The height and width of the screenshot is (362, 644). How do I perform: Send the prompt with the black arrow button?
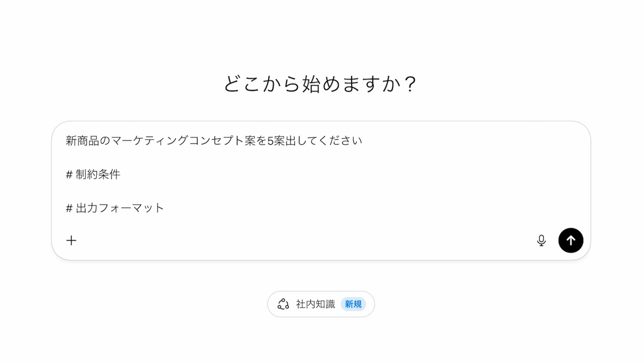pos(571,241)
